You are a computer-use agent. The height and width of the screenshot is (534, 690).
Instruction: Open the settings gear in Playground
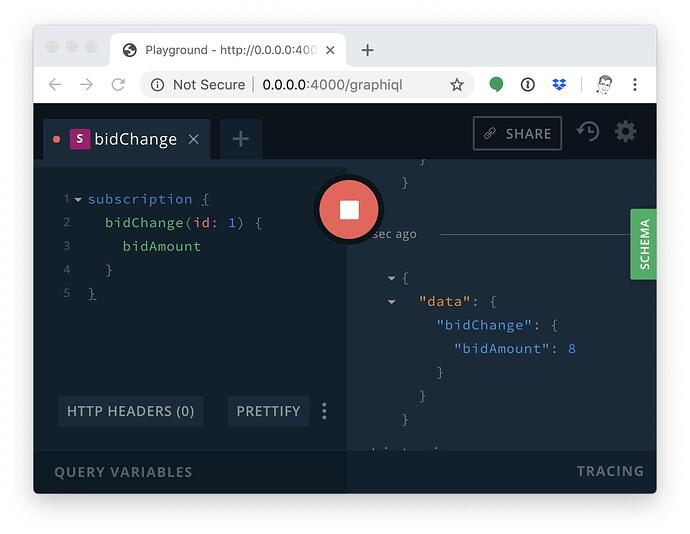point(625,131)
